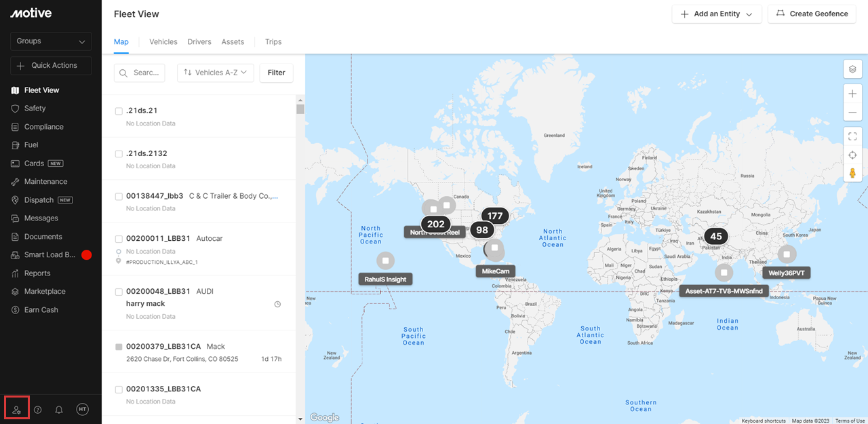The image size is (868, 424).
Task: Click the Filter button
Action: click(277, 73)
